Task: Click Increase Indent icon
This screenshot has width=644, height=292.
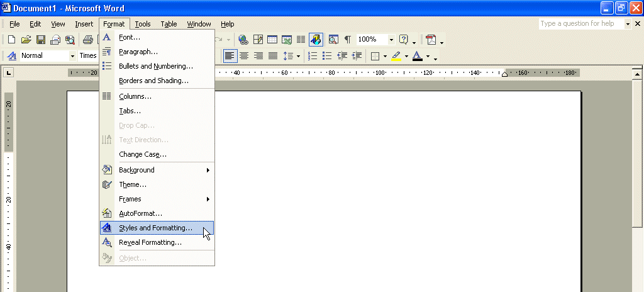Action: (357, 55)
